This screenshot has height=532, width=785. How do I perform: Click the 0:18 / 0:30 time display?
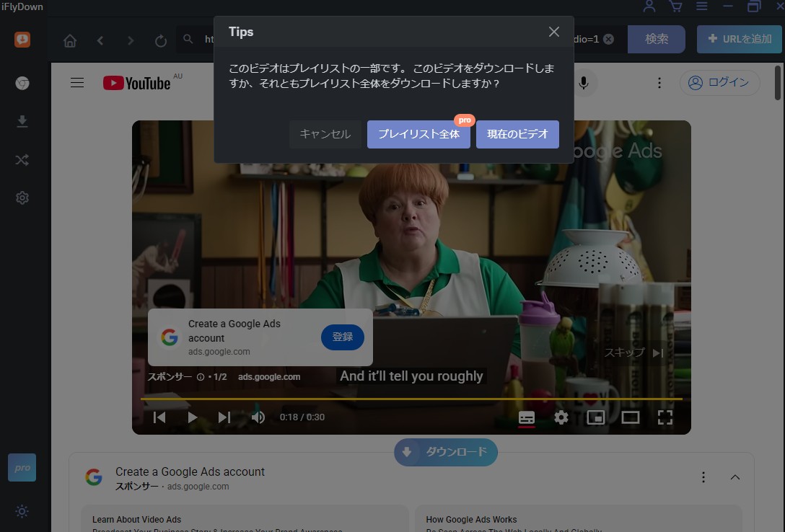[302, 417]
